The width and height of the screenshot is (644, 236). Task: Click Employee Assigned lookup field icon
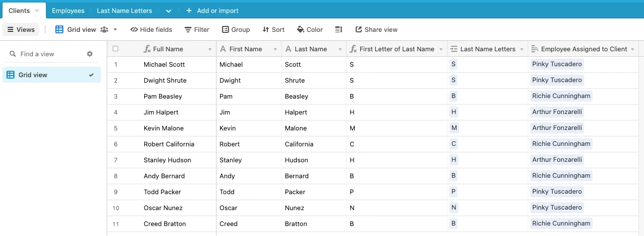tap(535, 49)
